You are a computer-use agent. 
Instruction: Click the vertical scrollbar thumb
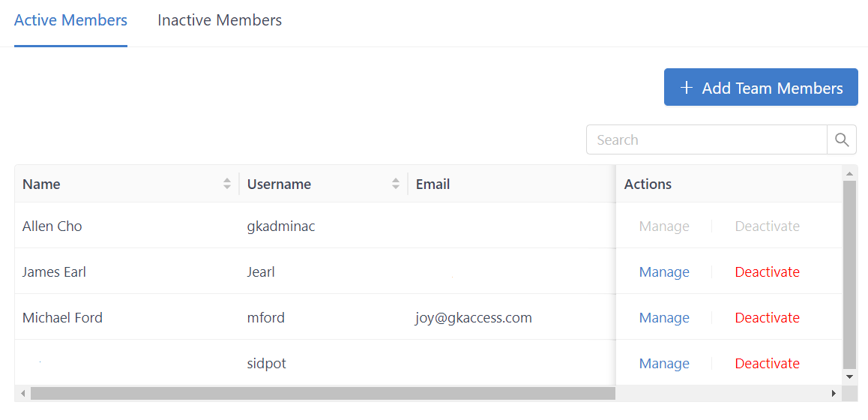click(x=849, y=274)
